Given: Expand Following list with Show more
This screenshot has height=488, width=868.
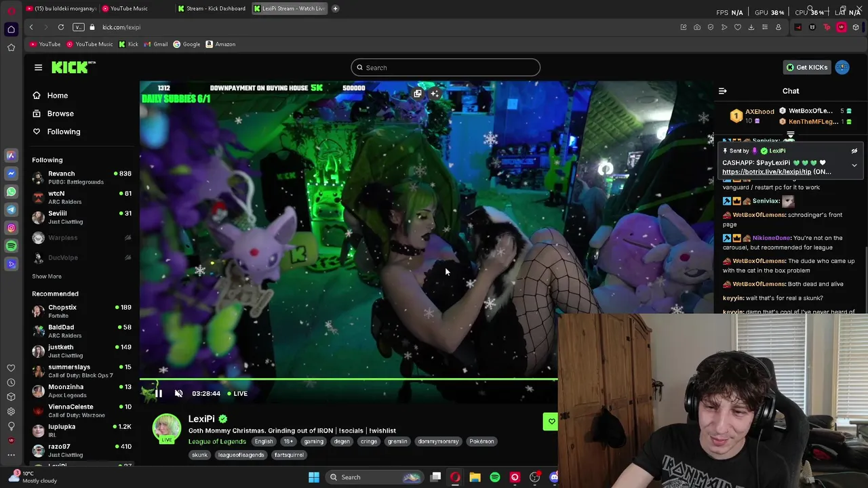Looking at the screenshot, I should (47, 277).
